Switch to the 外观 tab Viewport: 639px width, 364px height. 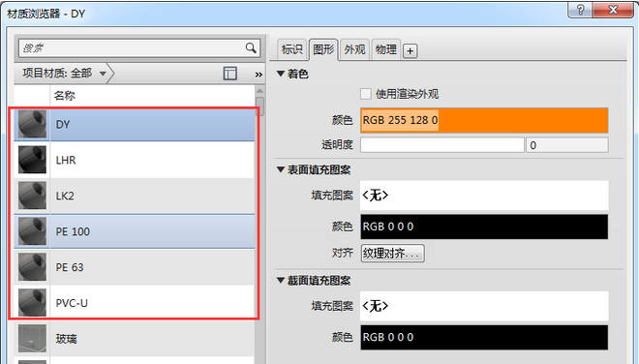click(354, 49)
